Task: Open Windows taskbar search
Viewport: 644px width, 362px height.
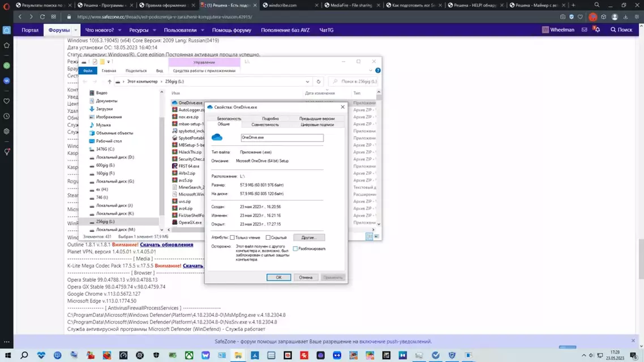Action: pos(24,355)
